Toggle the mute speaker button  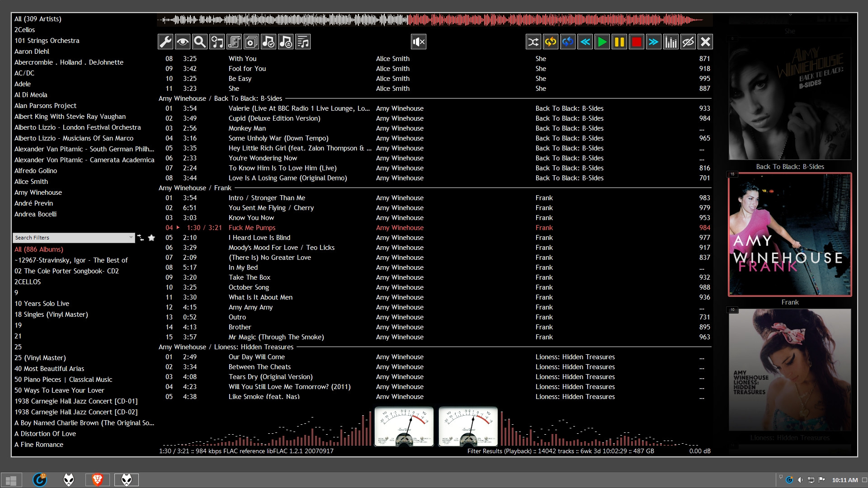[419, 42]
